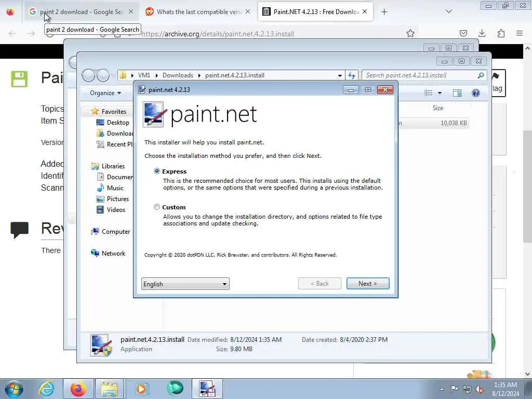Select Computer in the navigation pane
This screenshot has height=399, width=532.
click(115, 231)
